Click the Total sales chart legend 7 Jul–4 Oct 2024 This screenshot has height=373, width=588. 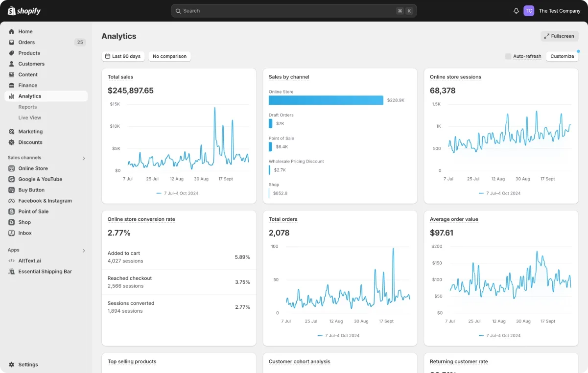[177, 193]
